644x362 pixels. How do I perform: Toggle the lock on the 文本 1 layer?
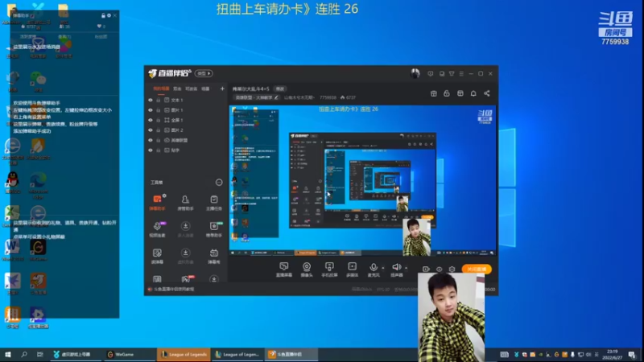(158, 100)
